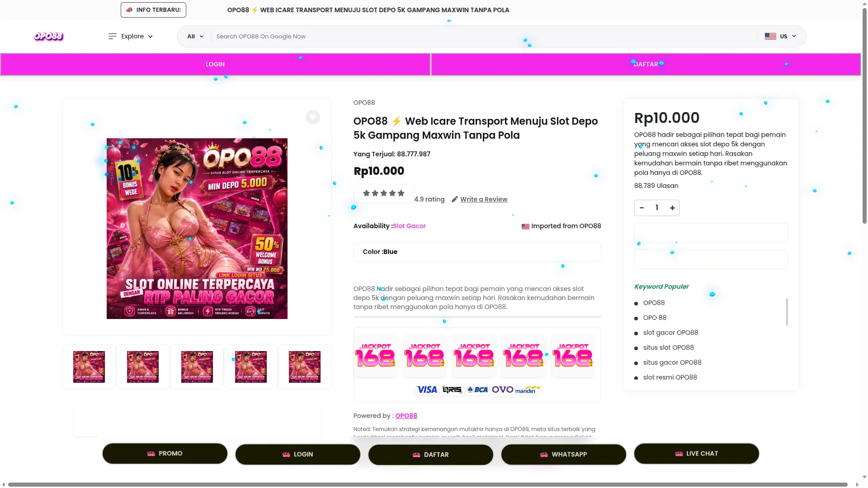The image size is (868, 488).
Task: Select the first product thumbnail
Action: tap(89, 367)
